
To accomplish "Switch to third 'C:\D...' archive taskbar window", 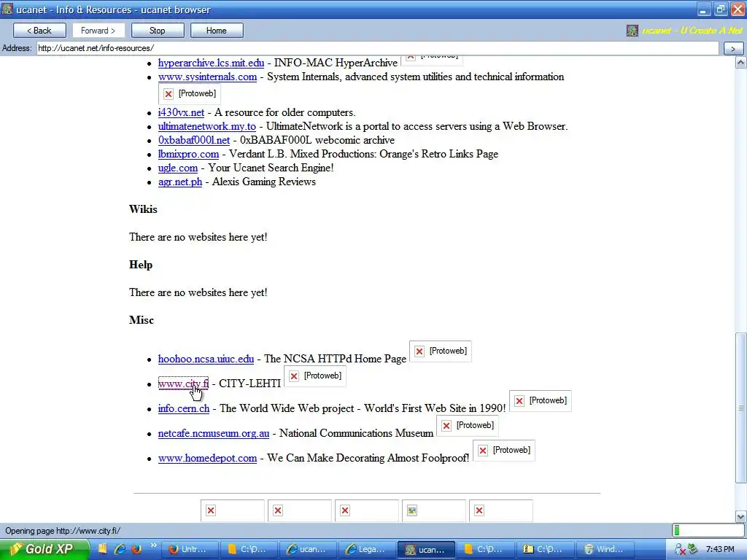I will click(x=545, y=549).
